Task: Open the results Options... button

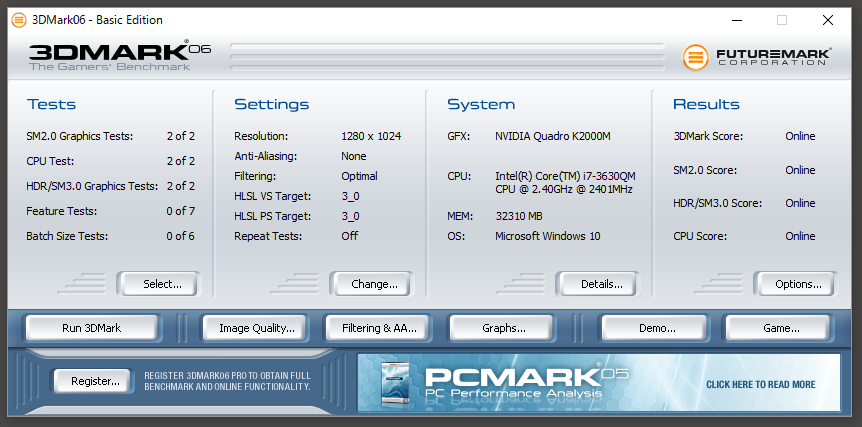Action: [798, 284]
